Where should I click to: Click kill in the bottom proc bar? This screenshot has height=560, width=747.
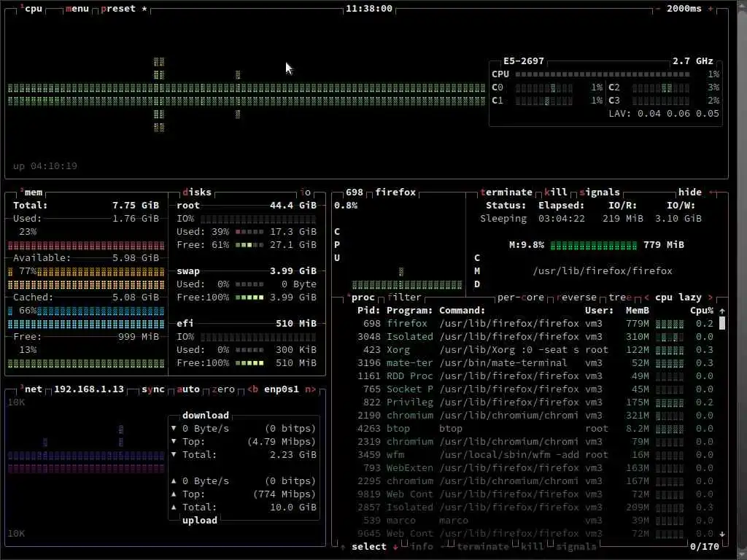(533, 547)
